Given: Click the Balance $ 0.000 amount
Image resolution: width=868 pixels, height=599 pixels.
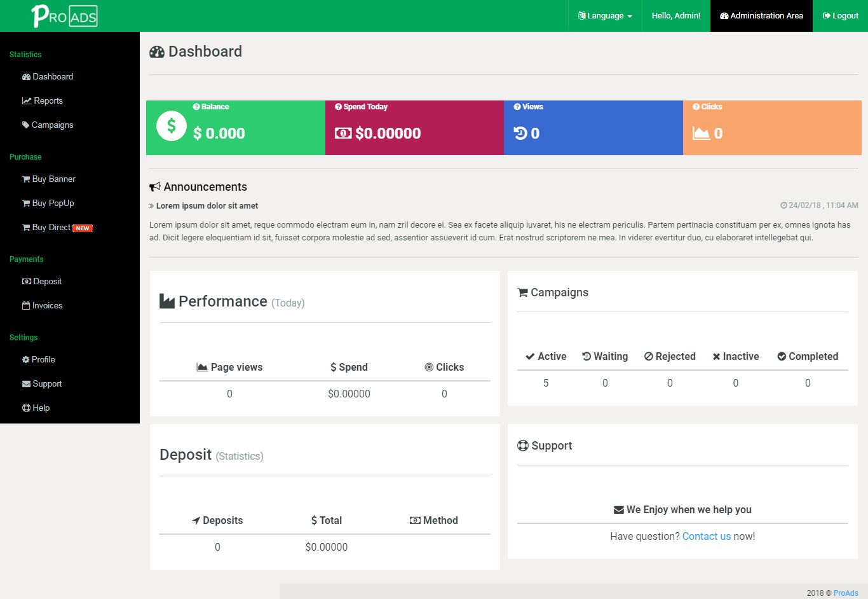Looking at the screenshot, I should (219, 133).
